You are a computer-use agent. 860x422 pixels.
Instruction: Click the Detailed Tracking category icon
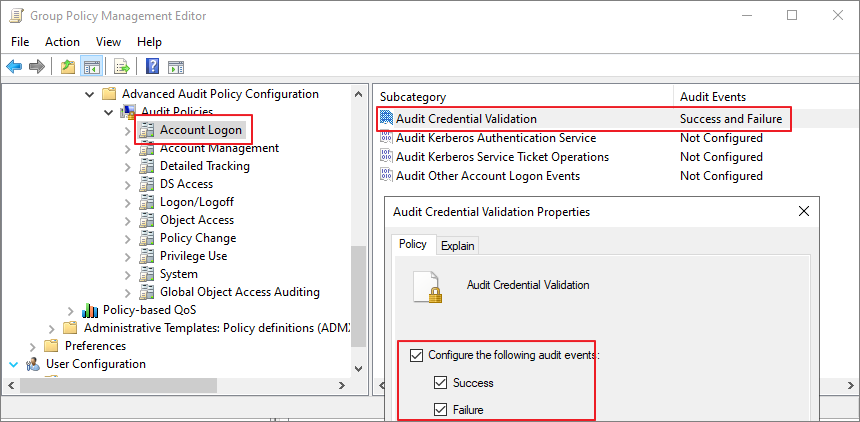(x=146, y=166)
